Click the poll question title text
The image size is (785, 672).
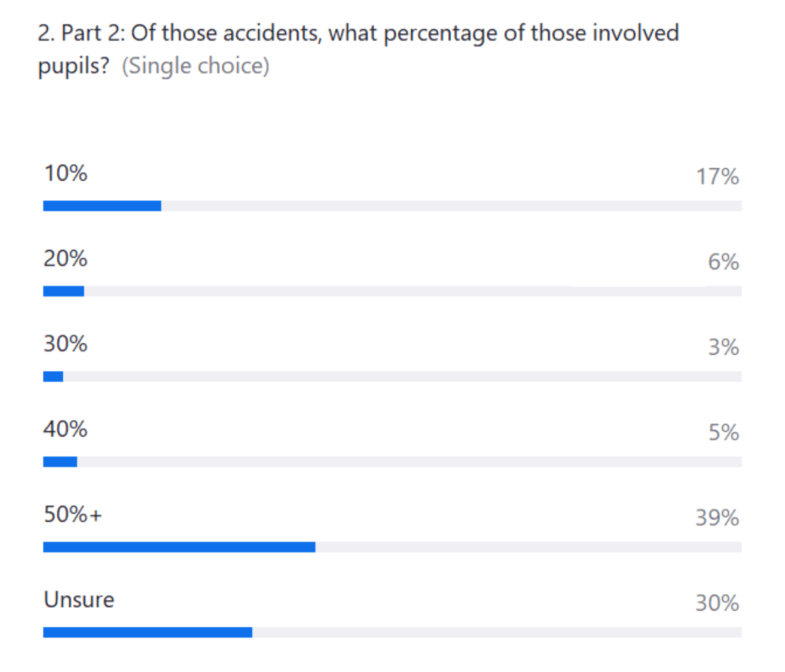pyautogui.click(x=358, y=33)
